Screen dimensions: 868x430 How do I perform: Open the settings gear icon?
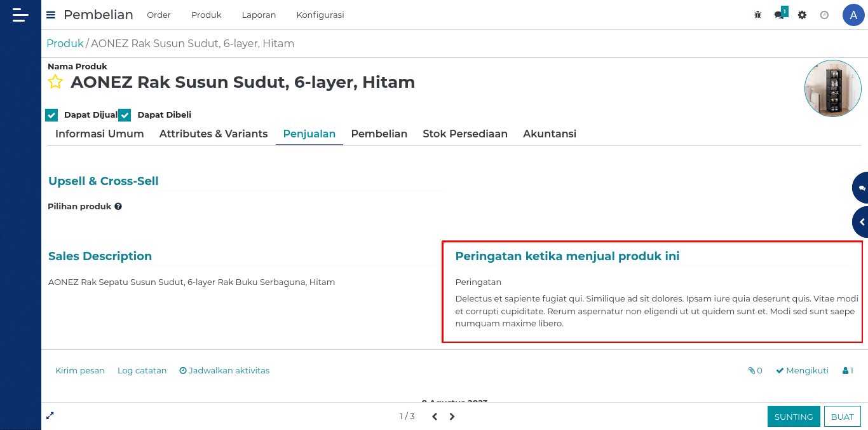(x=802, y=15)
